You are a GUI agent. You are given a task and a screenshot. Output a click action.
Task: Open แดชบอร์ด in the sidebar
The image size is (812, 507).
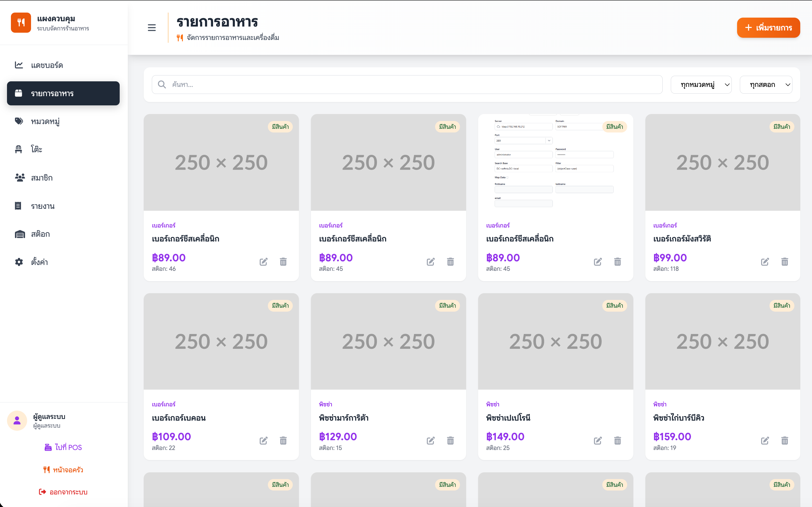[47, 65]
